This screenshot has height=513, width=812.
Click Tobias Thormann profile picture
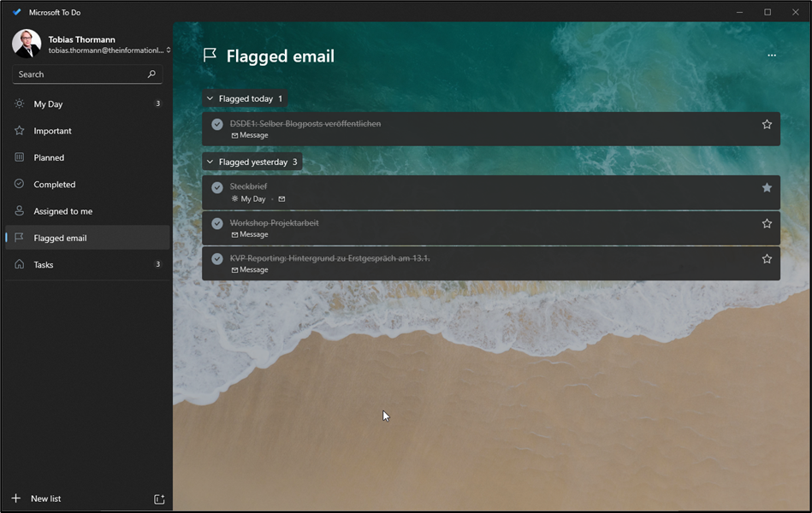click(x=27, y=44)
